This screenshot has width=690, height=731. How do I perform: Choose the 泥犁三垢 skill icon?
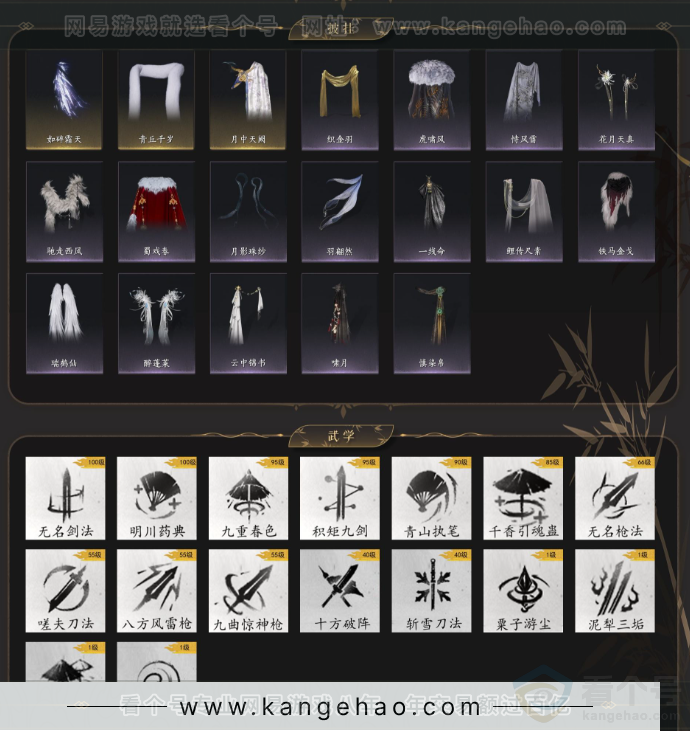click(615, 591)
